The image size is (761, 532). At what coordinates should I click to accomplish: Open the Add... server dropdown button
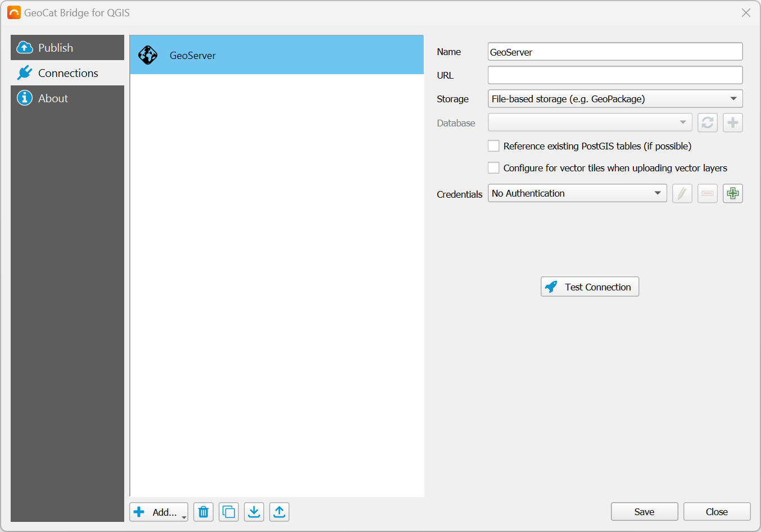pyautogui.click(x=158, y=512)
